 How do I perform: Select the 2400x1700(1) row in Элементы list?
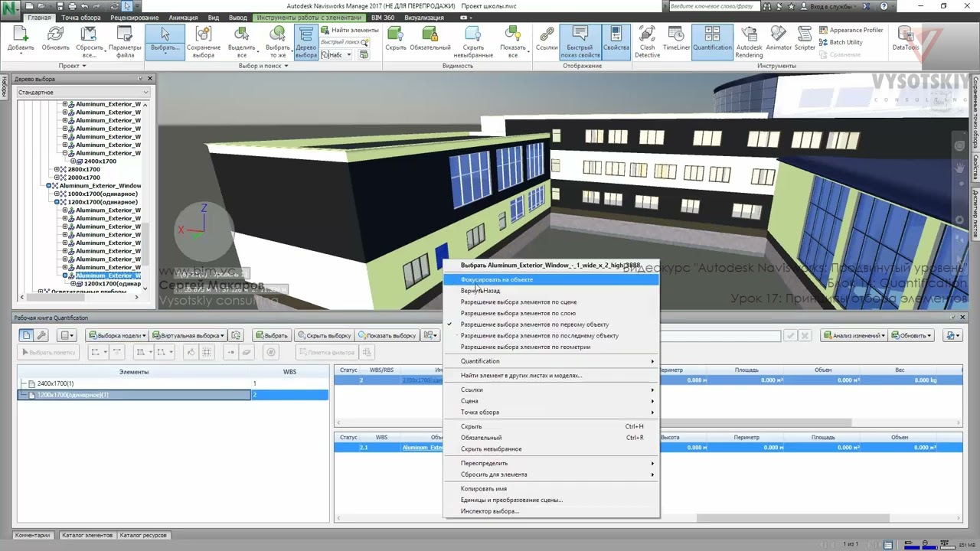[56, 383]
